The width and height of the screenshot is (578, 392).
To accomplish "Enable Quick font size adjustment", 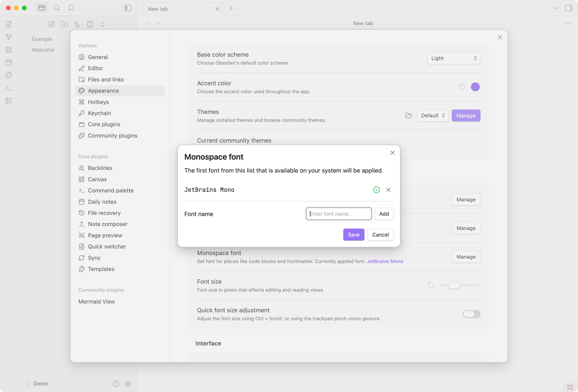I will point(471,314).
